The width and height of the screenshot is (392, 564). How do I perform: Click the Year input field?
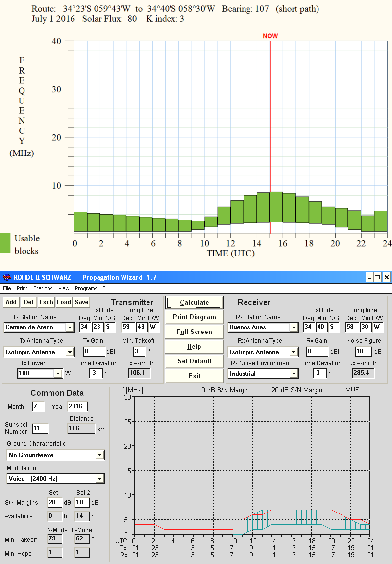click(x=77, y=407)
